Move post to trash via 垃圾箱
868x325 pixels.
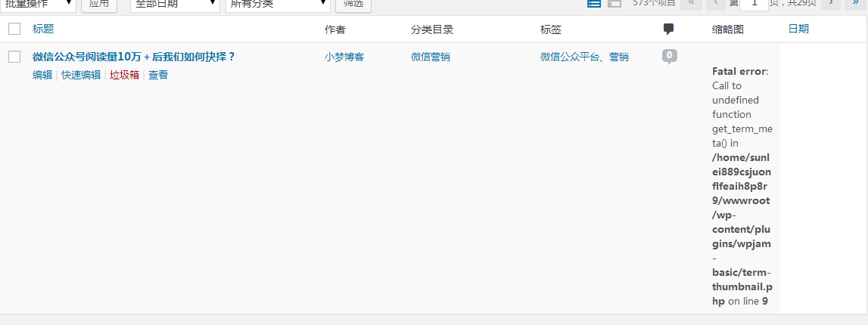click(124, 75)
